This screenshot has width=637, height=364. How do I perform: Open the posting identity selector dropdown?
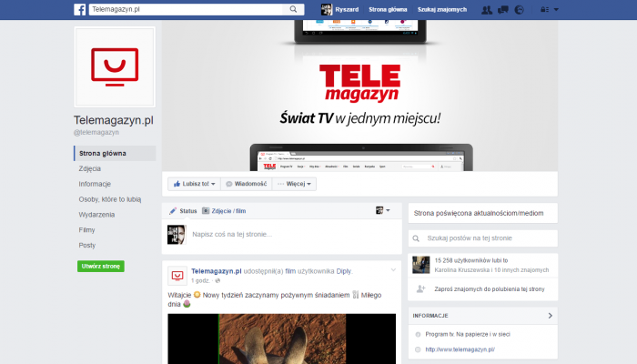click(x=382, y=210)
